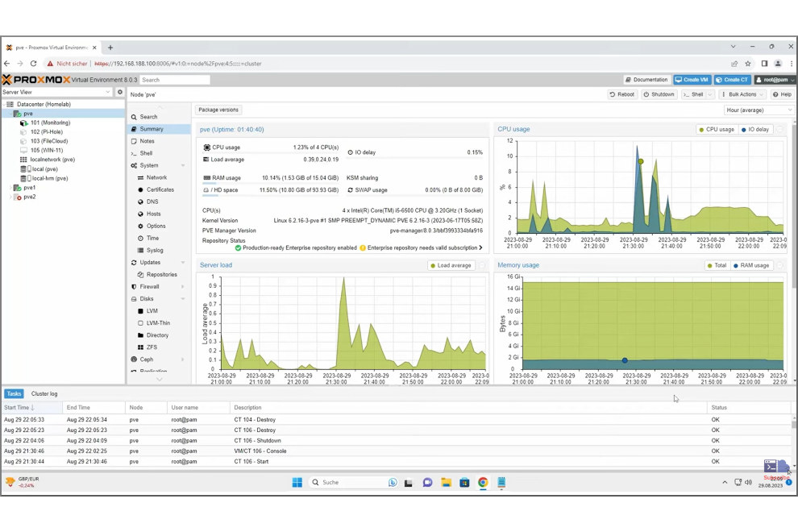Click the Proxmox logo
The width and height of the screenshot is (798, 532).
pyautogui.click(x=36, y=80)
